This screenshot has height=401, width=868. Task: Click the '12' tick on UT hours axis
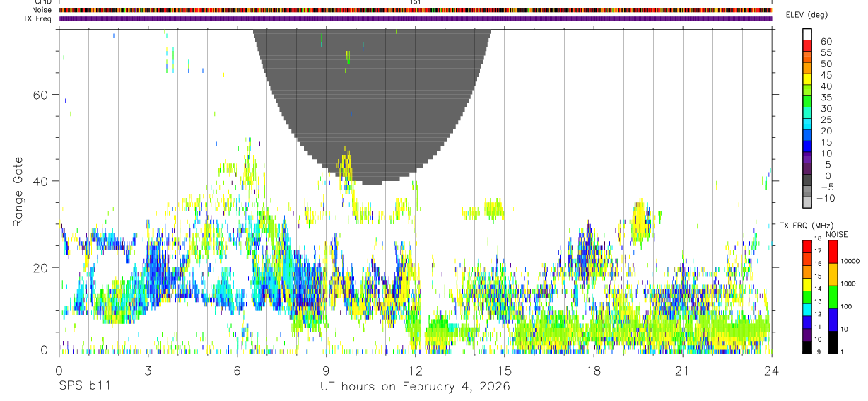[x=416, y=371]
